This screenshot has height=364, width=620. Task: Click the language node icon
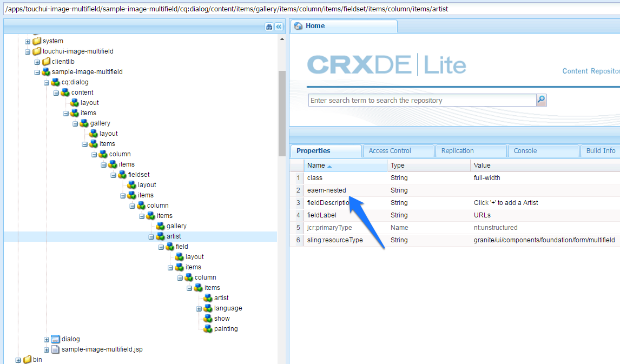click(208, 308)
